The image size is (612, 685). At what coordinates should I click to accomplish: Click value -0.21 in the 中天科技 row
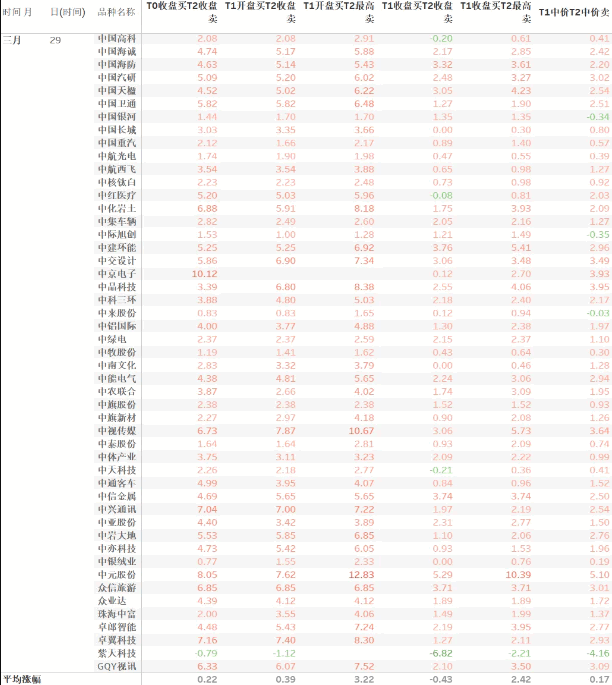click(441, 470)
